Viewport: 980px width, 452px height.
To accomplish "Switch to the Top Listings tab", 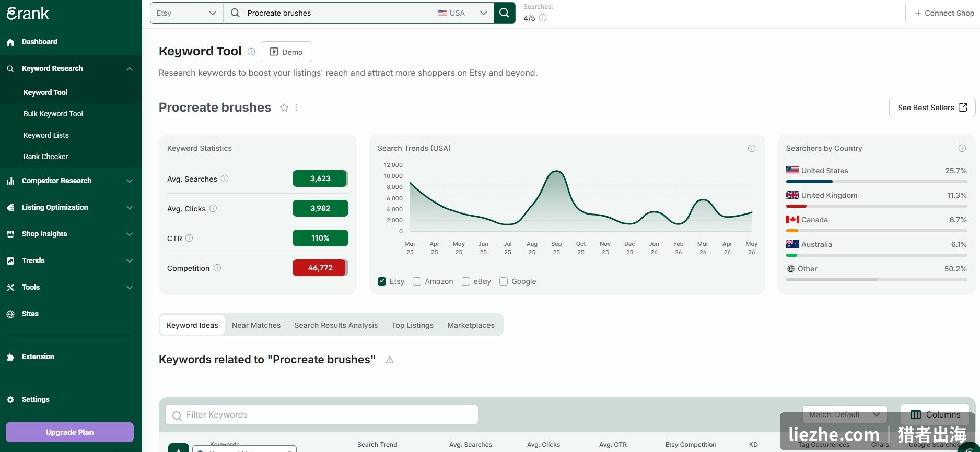I will pos(413,325).
